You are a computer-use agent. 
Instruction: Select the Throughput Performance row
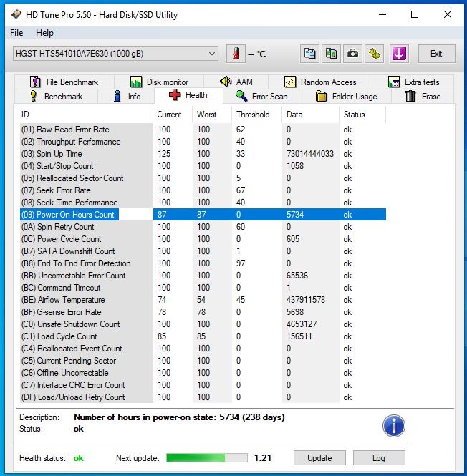click(203, 142)
